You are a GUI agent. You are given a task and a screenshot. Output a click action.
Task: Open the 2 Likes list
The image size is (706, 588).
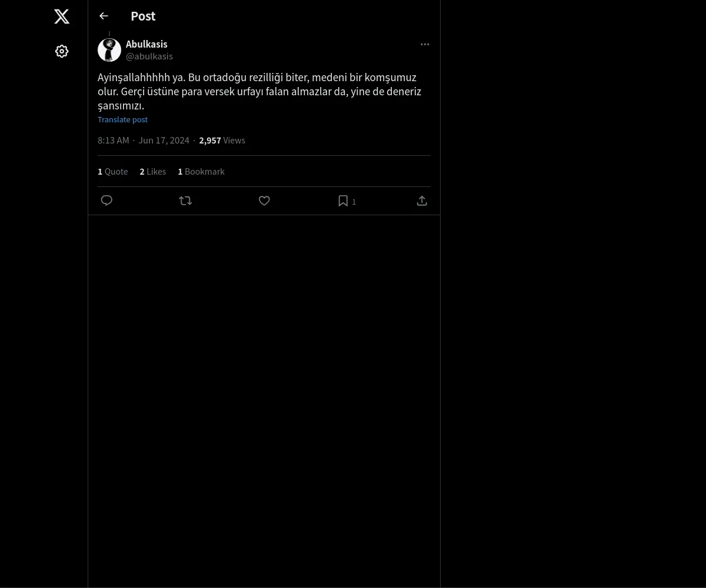tap(153, 172)
